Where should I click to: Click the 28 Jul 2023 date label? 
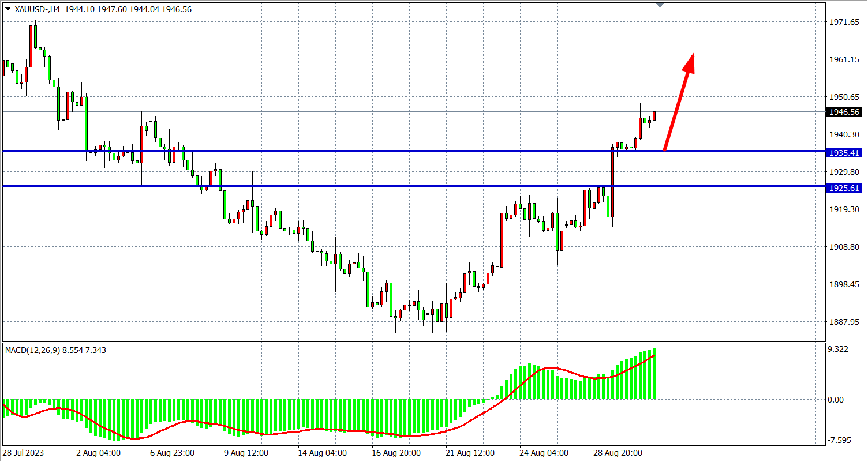pyautogui.click(x=22, y=453)
